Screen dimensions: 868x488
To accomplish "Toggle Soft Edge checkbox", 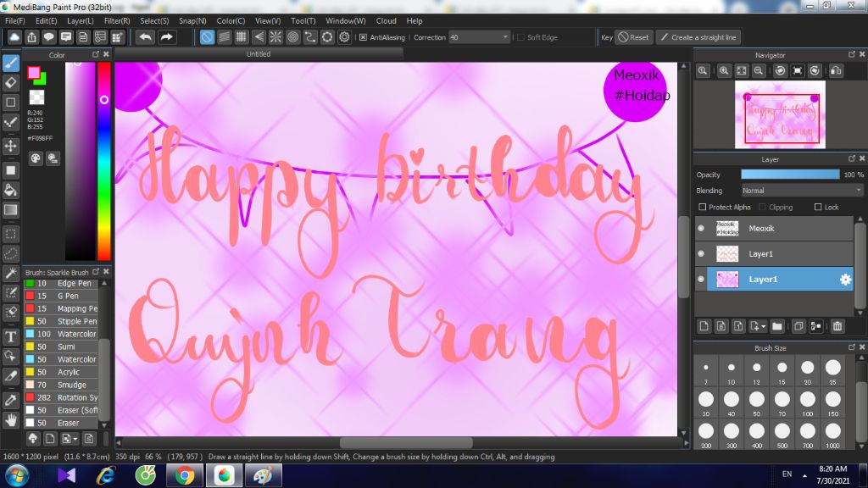I will pos(520,37).
